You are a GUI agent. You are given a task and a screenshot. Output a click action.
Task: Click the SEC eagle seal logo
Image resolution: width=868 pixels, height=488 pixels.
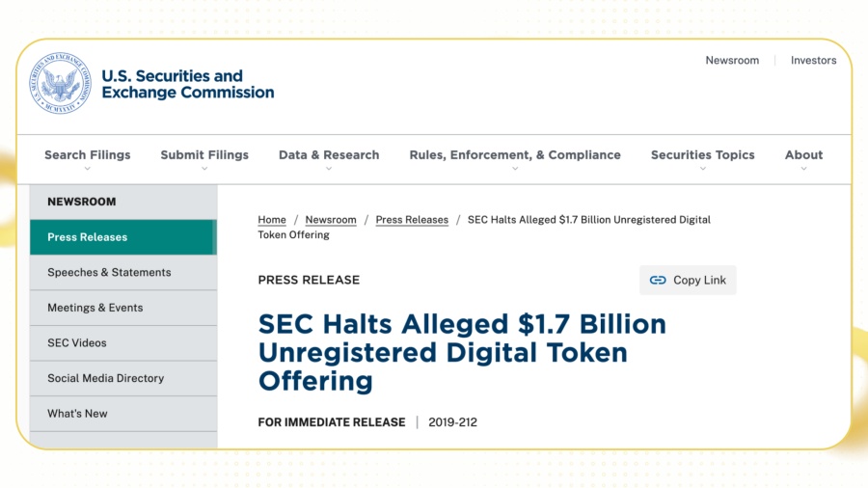pos(60,84)
